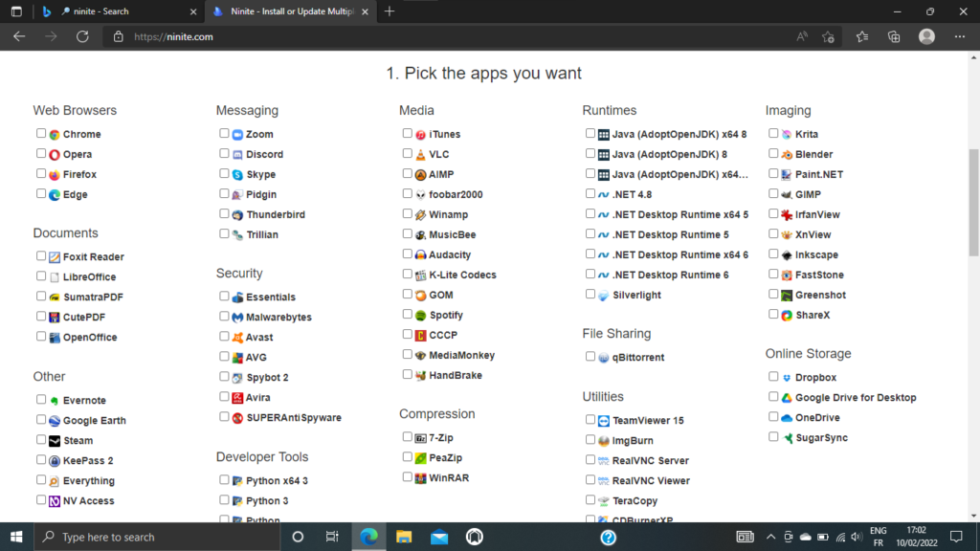Select the Ninite - Install or Update tab
The width and height of the screenshot is (980, 551).
tap(291, 11)
